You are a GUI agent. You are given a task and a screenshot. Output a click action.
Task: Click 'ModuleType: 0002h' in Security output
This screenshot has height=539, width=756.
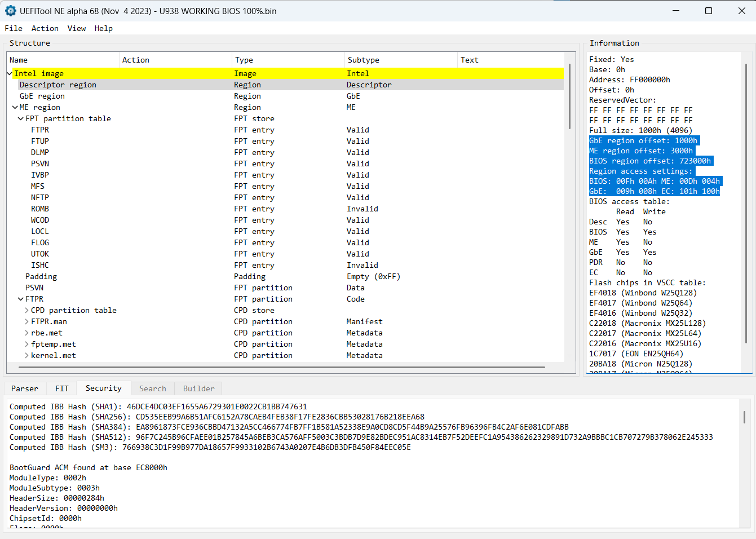48,478
